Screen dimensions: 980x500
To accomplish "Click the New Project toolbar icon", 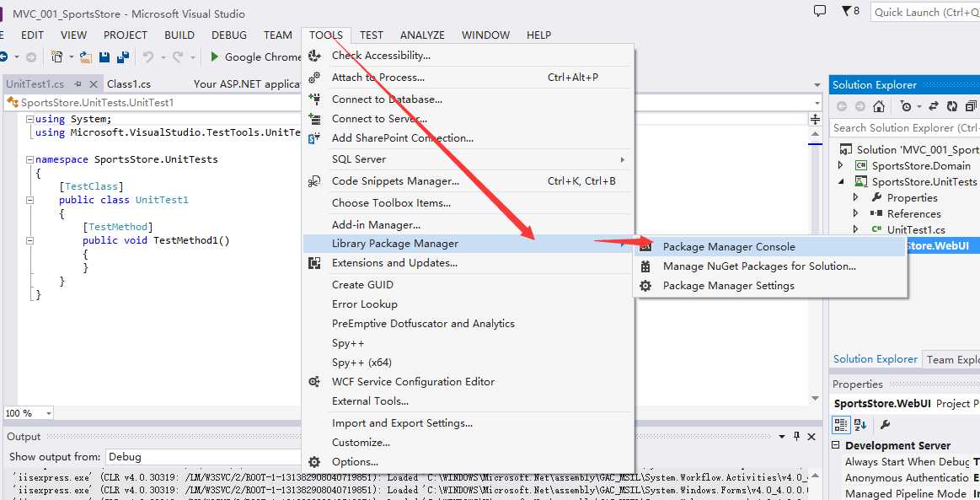I will pos(56,56).
